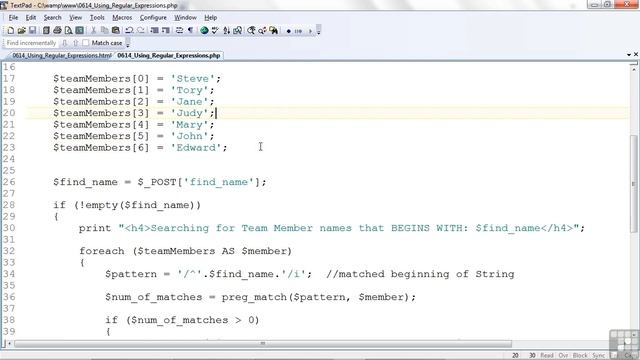Open the document tab list dropdown arrow
The height and width of the screenshot is (360, 640).
click(x=629, y=55)
